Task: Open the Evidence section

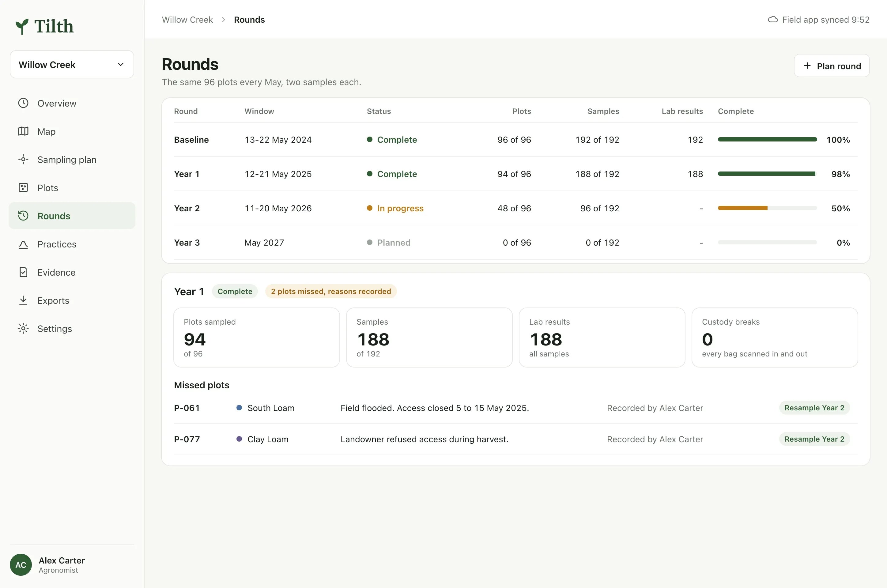Action: (x=72, y=272)
